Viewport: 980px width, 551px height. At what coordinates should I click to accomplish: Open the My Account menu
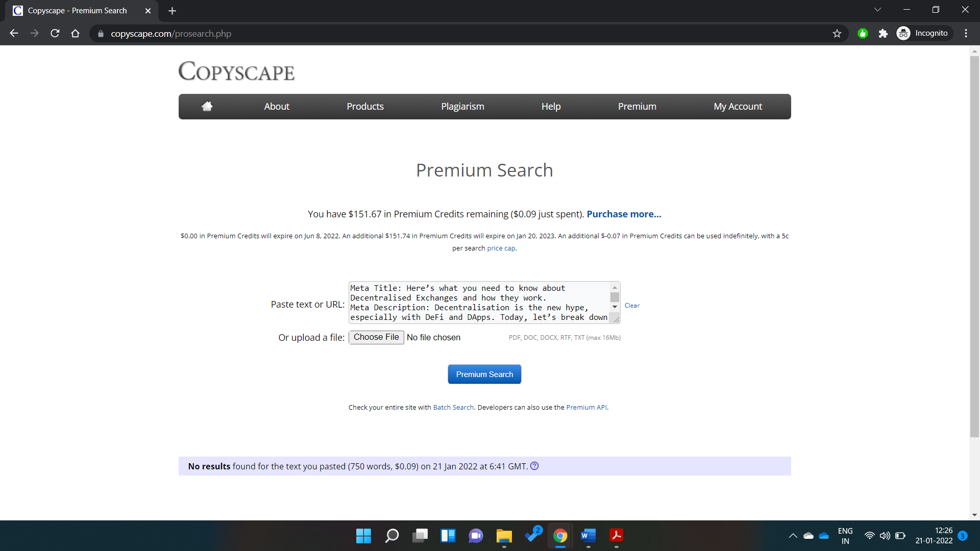[x=738, y=106]
